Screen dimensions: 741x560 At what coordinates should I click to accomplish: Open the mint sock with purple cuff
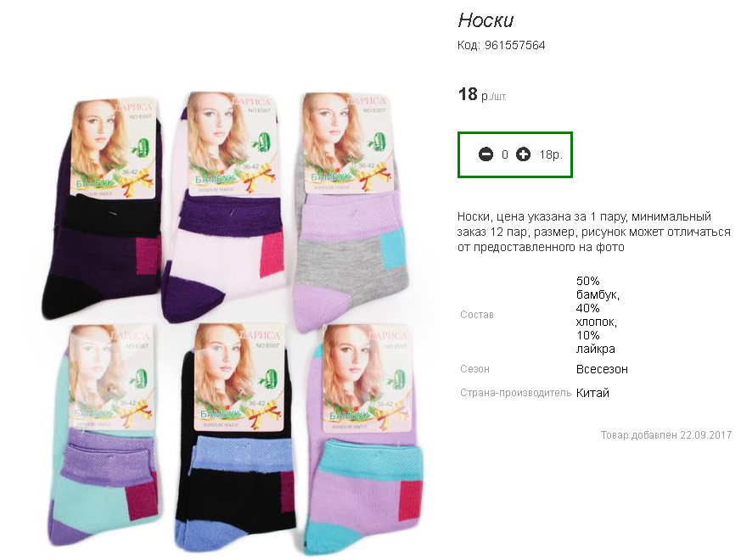point(103,434)
